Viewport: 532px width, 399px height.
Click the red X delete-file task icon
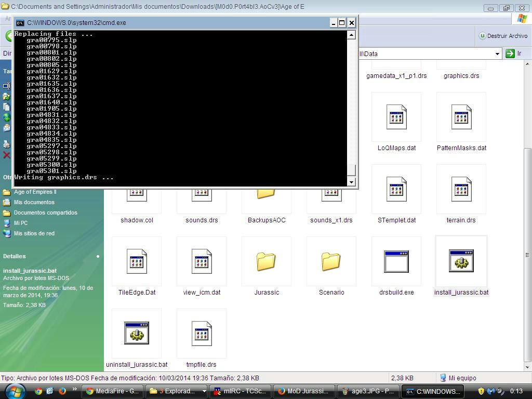point(7,155)
